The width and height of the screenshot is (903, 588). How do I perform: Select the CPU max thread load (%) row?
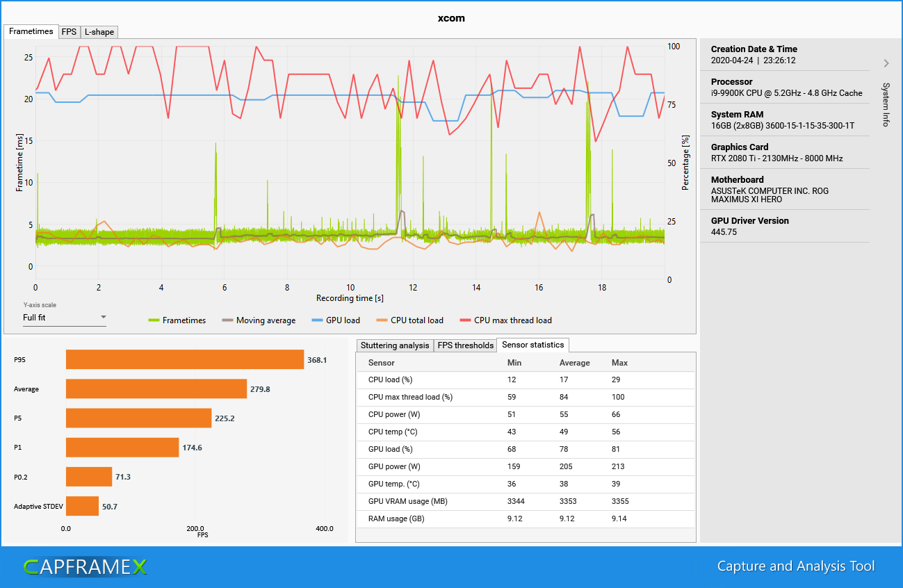[525, 397]
